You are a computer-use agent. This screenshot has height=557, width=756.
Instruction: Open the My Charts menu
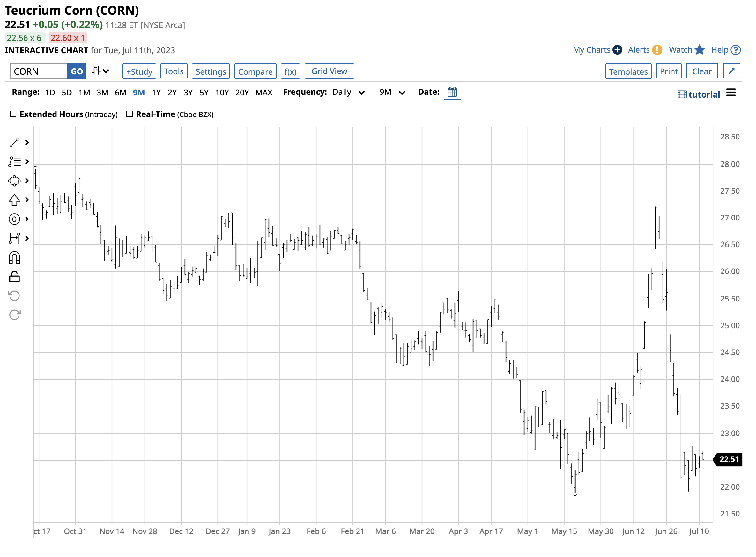click(x=592, y=49)
